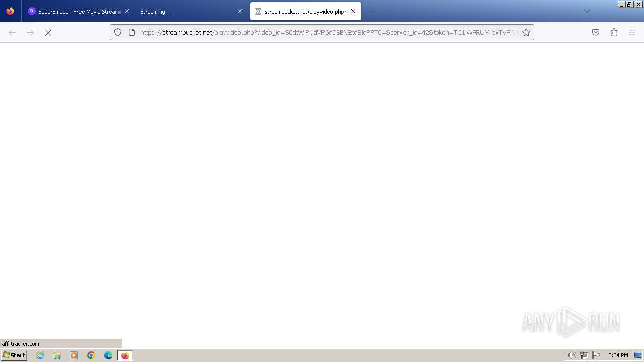Open the Windows Start menu
The image size is (644, 362).
point(14,355)
